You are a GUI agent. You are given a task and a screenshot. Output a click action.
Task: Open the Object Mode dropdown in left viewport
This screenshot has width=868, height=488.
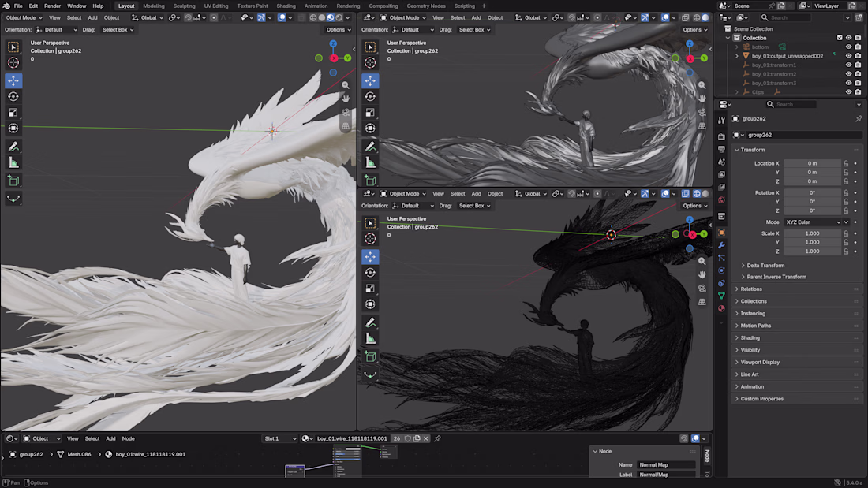point(24,17)
